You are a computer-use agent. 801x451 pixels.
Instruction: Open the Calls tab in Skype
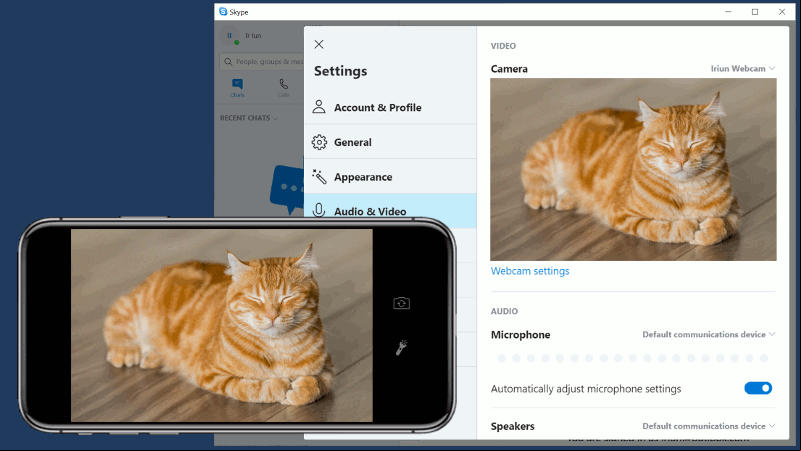(284, 88)
